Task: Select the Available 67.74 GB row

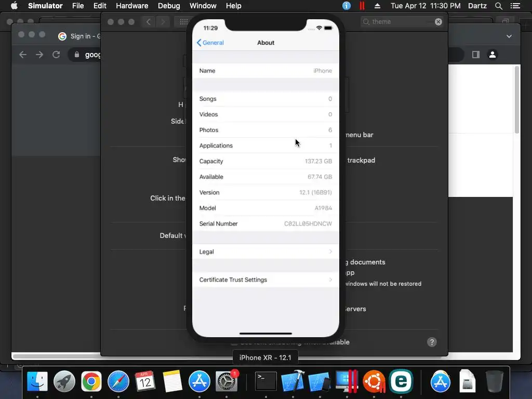Action: coord(265,177)
